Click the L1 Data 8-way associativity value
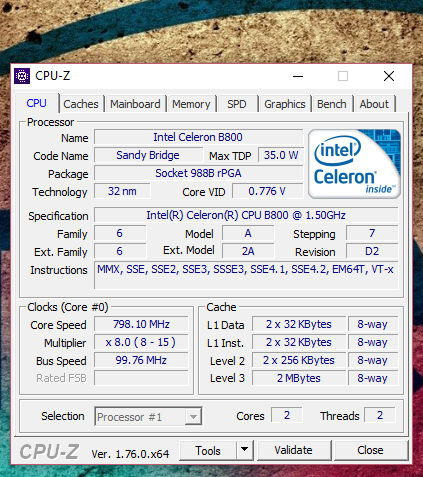The height and width of the screenshot is (477, 423). point(373,324)
